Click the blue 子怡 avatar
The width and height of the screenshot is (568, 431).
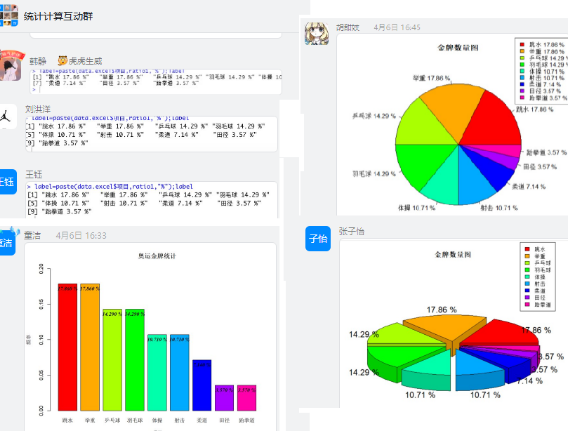318,238
